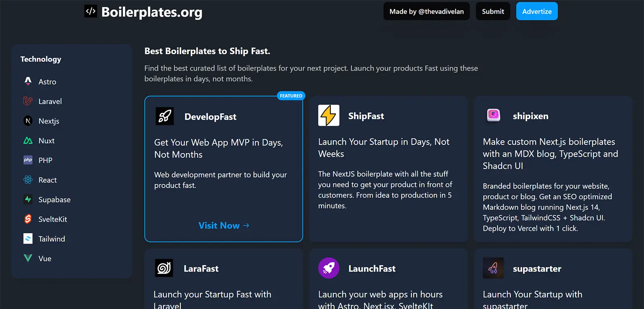Click the blue Advertize button
The image size is (644, 309).
tap(537, 11)
